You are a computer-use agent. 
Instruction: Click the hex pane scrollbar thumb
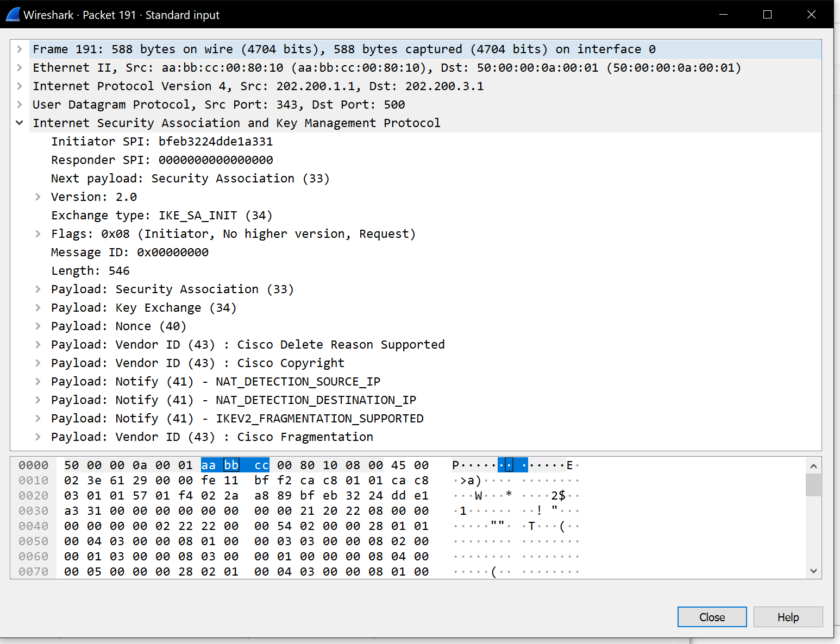coord(813,485)
